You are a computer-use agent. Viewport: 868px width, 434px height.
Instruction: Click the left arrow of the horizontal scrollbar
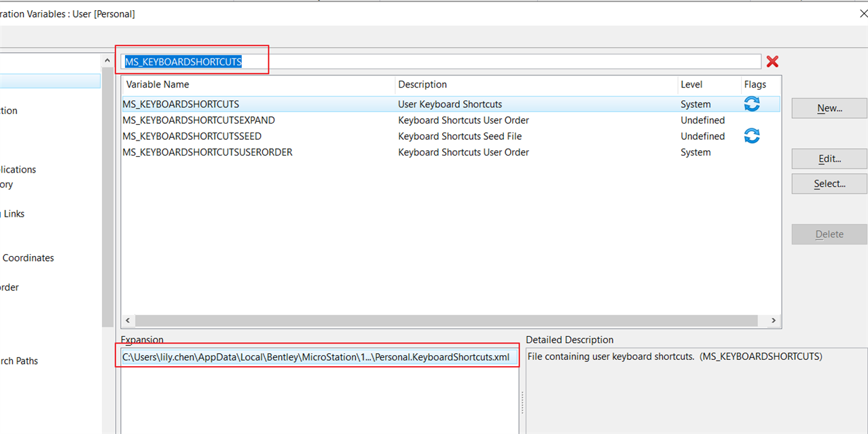127,321
